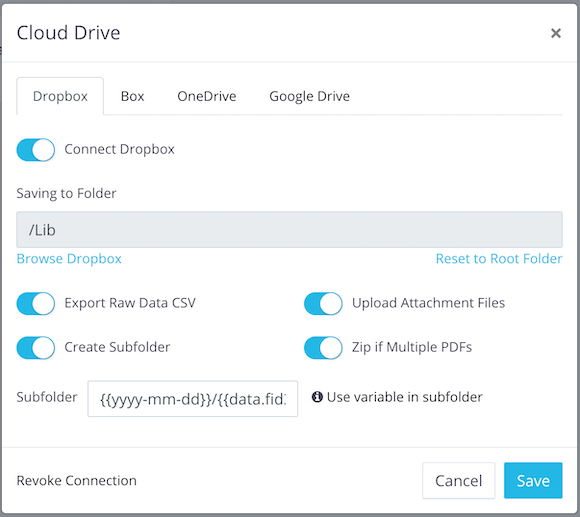Screen dimensions: 580x517
Task: Disable Export Raw Data CSV switch
Action: tap(36, 303)
